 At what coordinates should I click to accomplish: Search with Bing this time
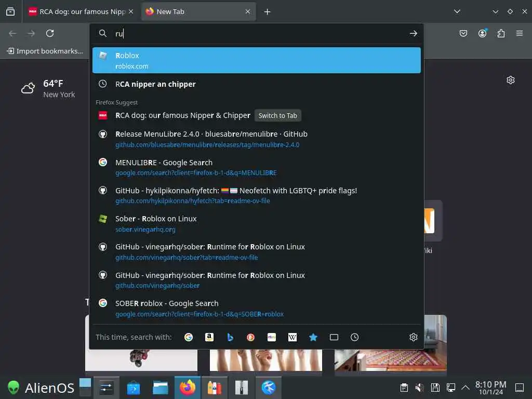[x=230, y=337]
